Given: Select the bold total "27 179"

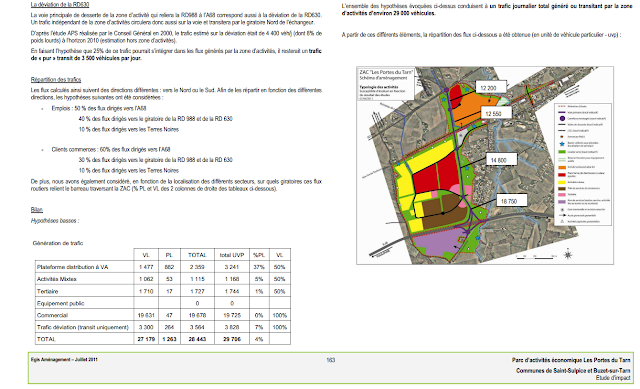Looking at the screenshot, I should pos(146,339).
